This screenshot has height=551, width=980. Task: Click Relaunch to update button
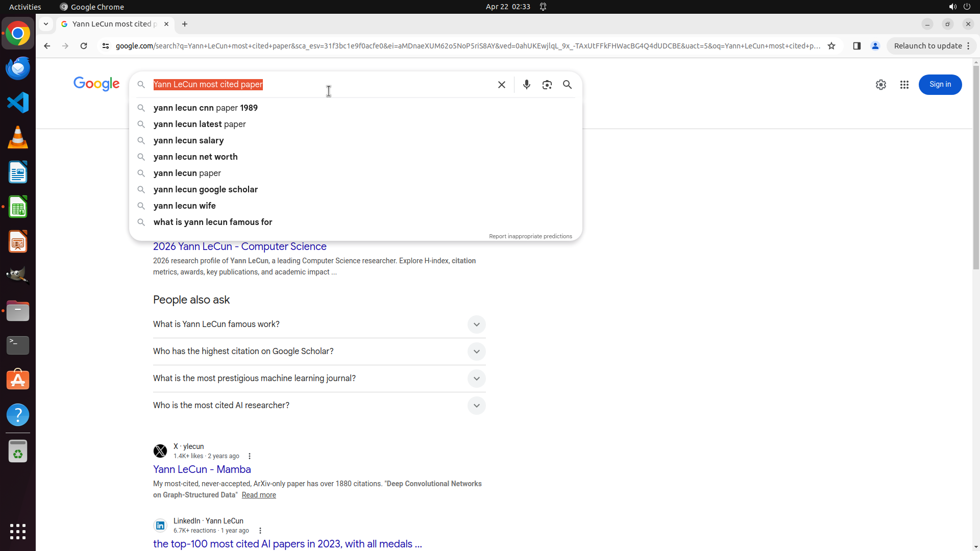pyautogui.click(x=927, y=46)
